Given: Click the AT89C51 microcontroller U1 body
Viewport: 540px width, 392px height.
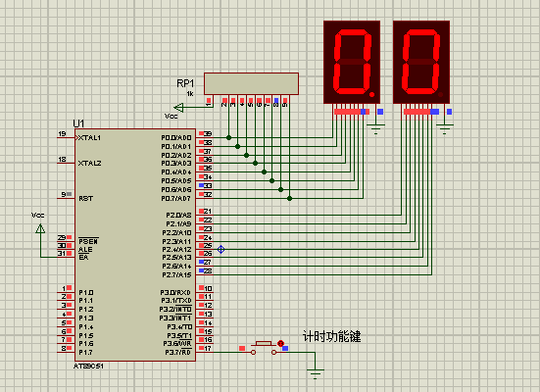Looking at the screenshot, I should (135, 245).
